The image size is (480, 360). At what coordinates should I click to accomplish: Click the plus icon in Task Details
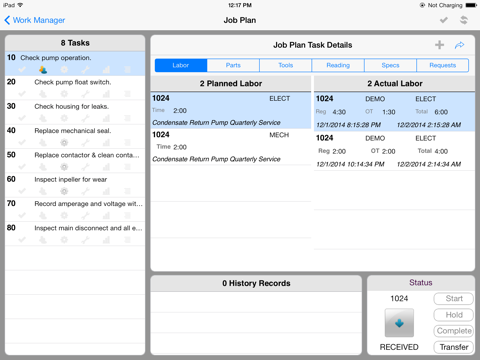coord(440,45)
